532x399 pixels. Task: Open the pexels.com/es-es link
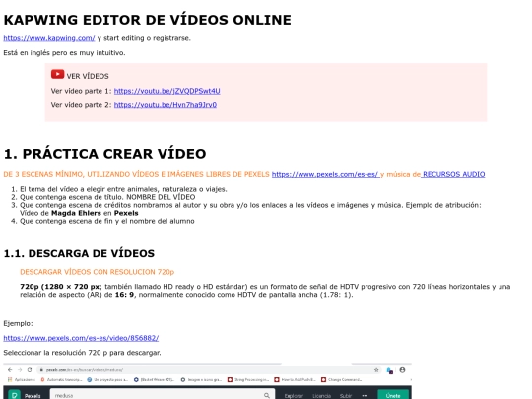[x=325, y=174]
